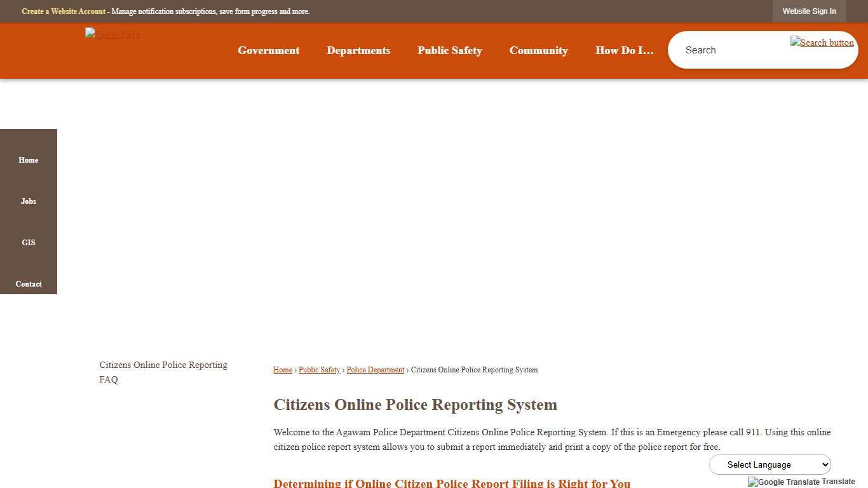Image resolution: width=868 pixels, height=488 pixels.
Task: Open the Jobs sidebar item
Action: click(28, 201)
